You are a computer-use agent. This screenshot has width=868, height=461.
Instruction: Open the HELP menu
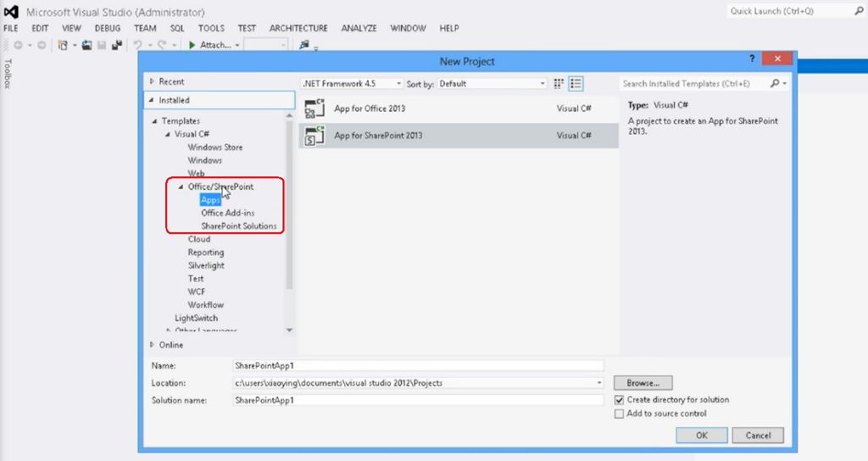point(449,28)
